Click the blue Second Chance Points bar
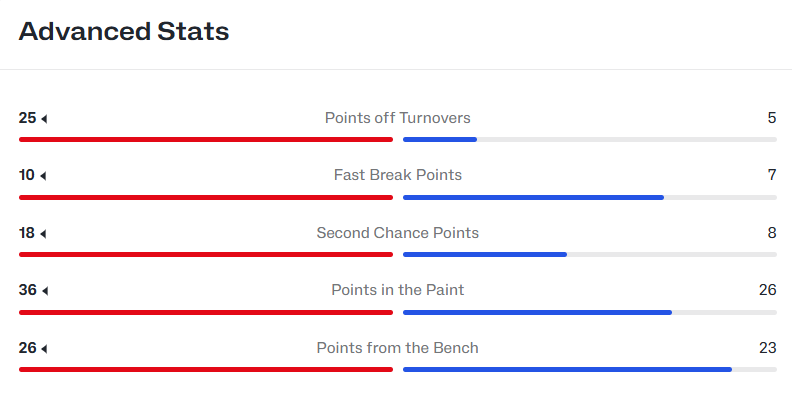This screenshot has width=792, height=396. [485, 255]
